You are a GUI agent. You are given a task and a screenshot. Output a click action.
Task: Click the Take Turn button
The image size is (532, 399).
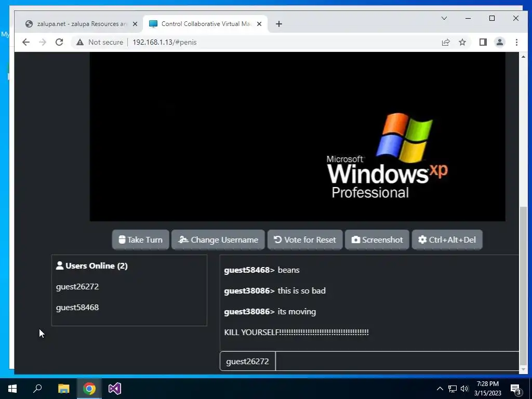pyautogui.click(x=140, y=240)
